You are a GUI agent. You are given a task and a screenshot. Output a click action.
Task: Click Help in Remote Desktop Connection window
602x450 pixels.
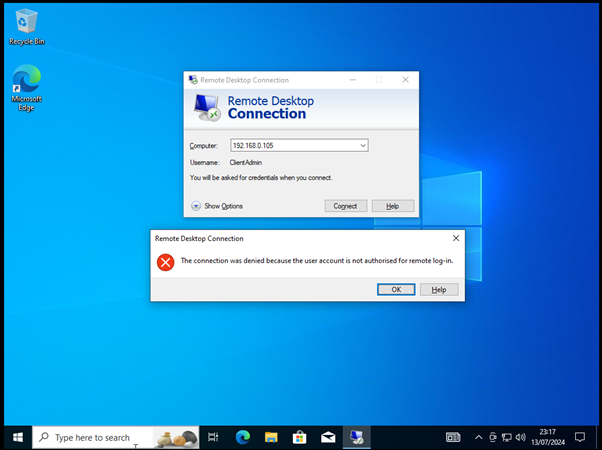coord(392,206)
